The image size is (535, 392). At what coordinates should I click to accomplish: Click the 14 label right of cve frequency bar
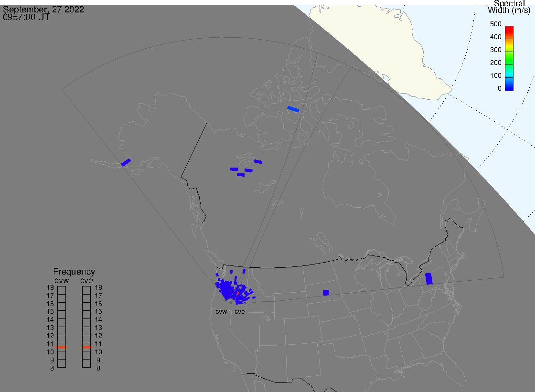pyautogui.click(x=98, y=320)
